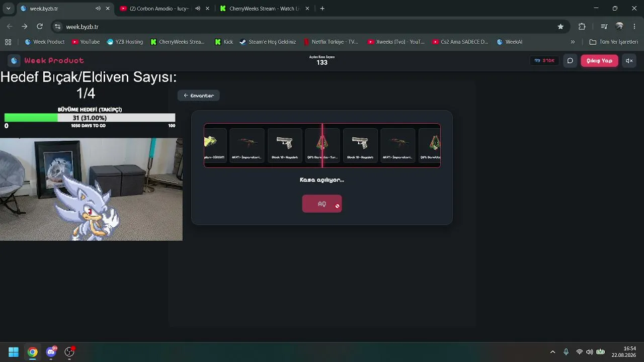Open the volume speaker tray icon
The height and width of the screenshot is (362, 644).
point(589,352)
